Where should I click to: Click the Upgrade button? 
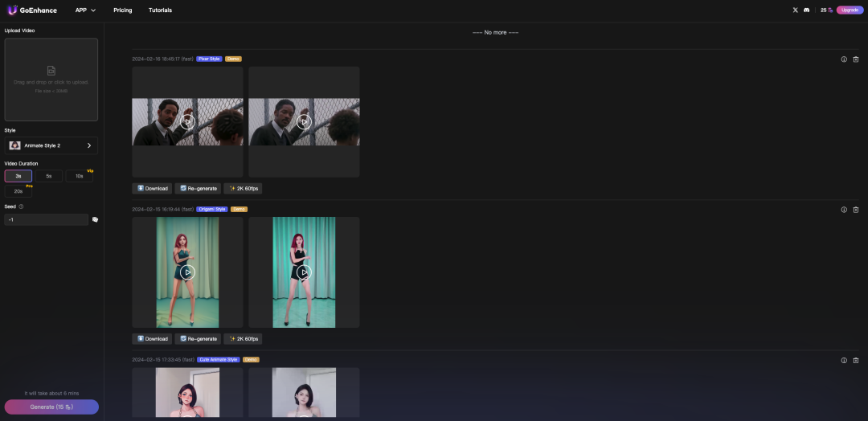(x=850, y=10)
